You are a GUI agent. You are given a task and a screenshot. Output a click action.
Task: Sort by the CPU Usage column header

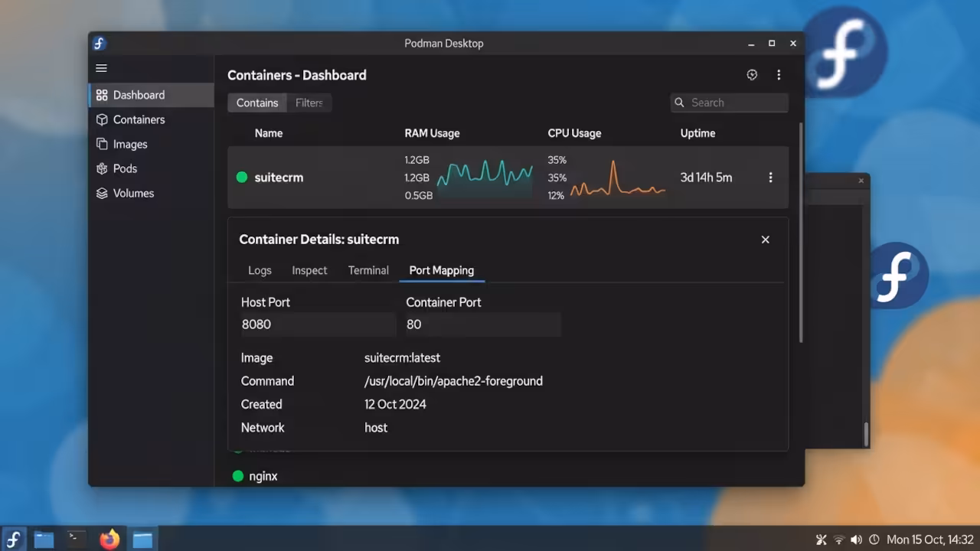coord(574,133)
